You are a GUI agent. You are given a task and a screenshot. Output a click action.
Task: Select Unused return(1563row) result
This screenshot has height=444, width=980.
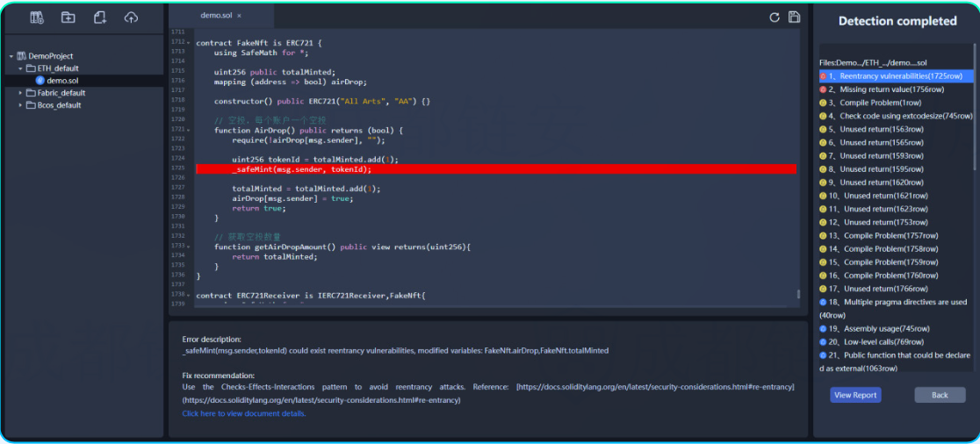tap(897, 129)
